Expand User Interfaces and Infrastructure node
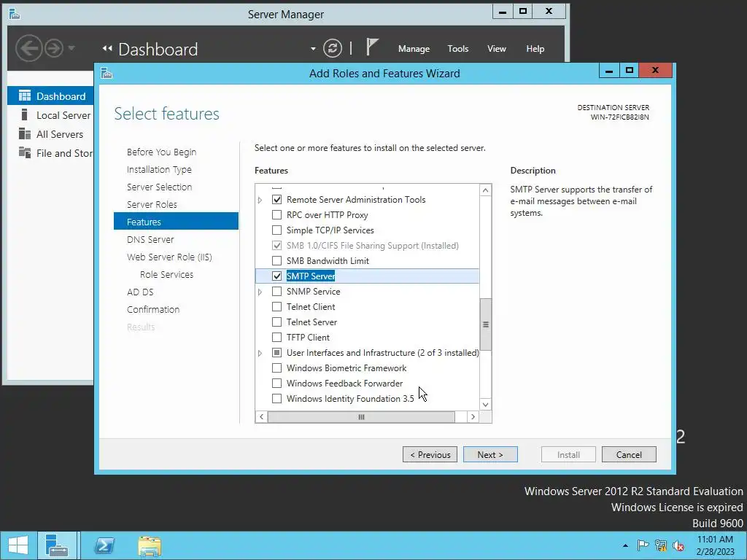747x560 pixels. (260, 353)
